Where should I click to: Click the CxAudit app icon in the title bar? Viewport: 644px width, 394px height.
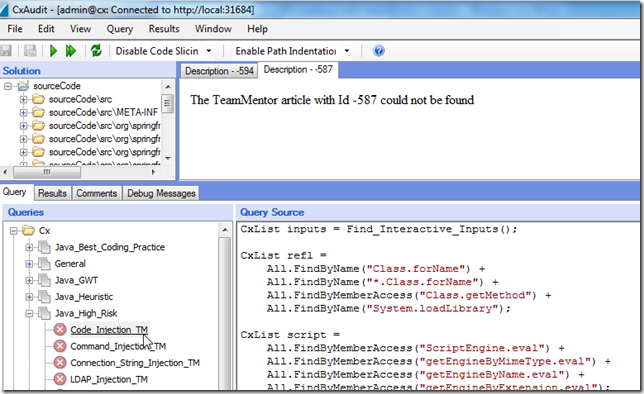[4, 10]
